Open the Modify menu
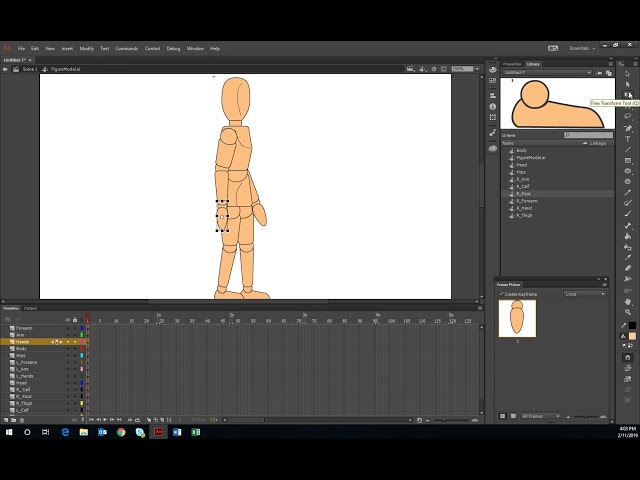The height and width of the screenshot is (480, 640). [87, 48]
